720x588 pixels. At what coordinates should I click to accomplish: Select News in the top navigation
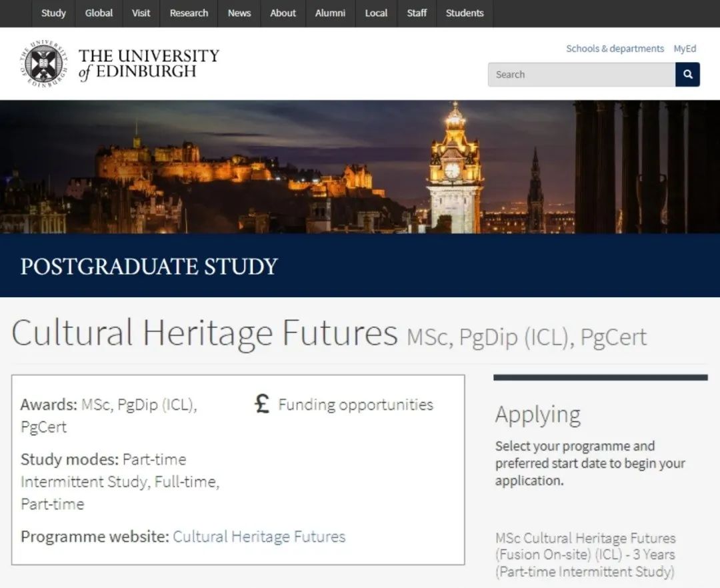tap(239, 13)
